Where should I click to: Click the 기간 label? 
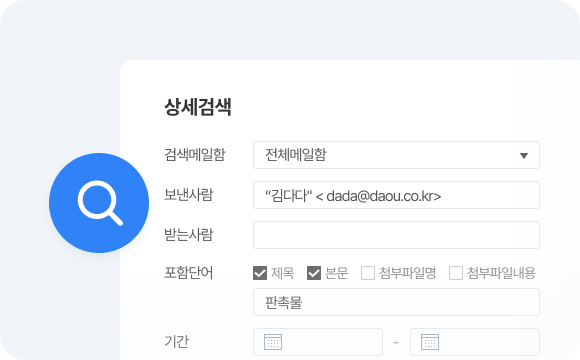pos(176,342)
